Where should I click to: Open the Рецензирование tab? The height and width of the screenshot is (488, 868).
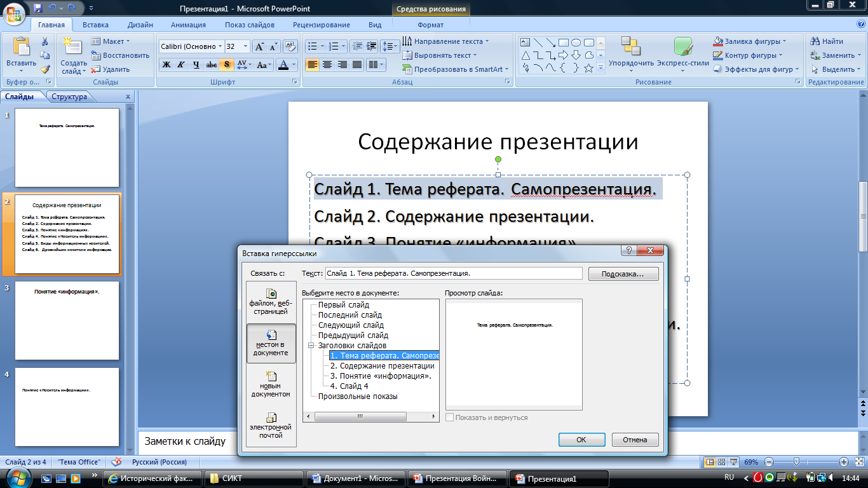tap(322, 25)
